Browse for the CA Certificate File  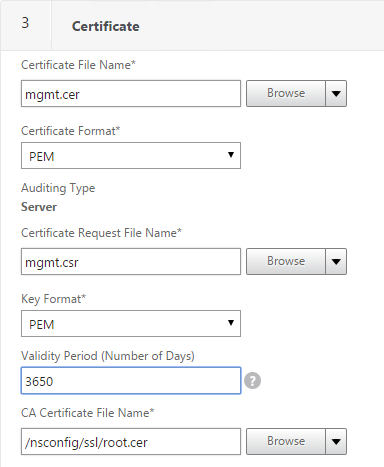[x=286, y=441]
